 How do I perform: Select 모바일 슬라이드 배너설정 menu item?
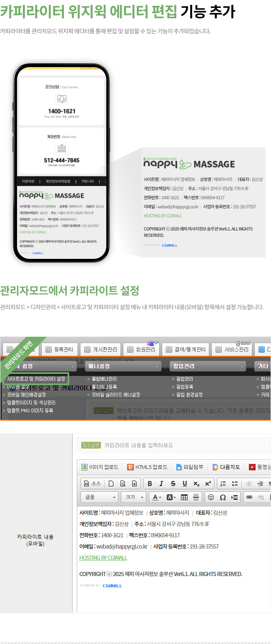pyautogui.click(x=116, y=394)
